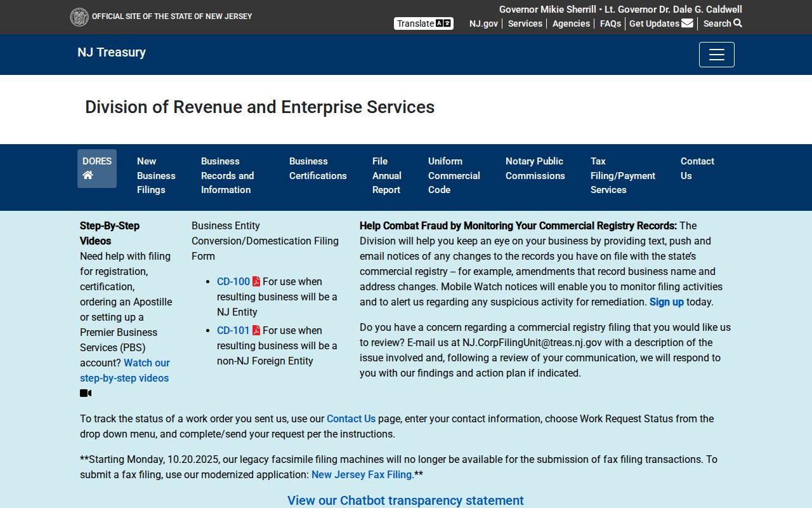Viewport: 812px width, 508px height.
Task: Open the FAQs link in top bar
Action: point(610,23)
